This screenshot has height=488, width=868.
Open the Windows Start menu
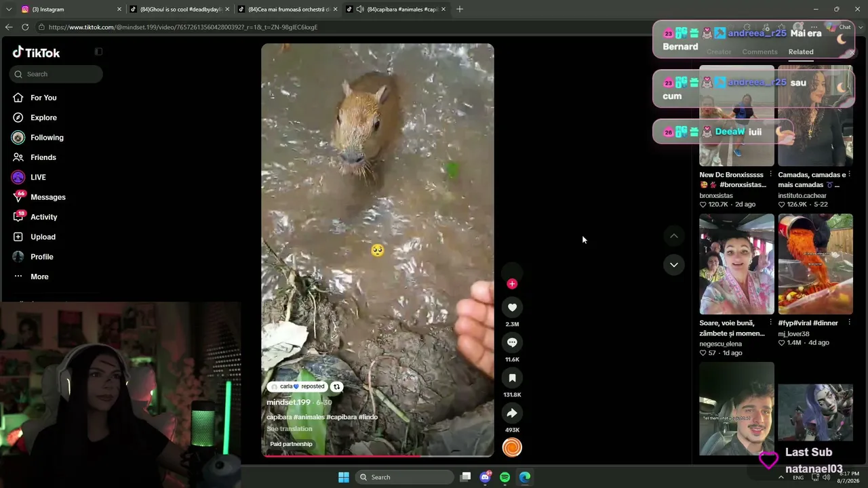click(x=344, y=477)
